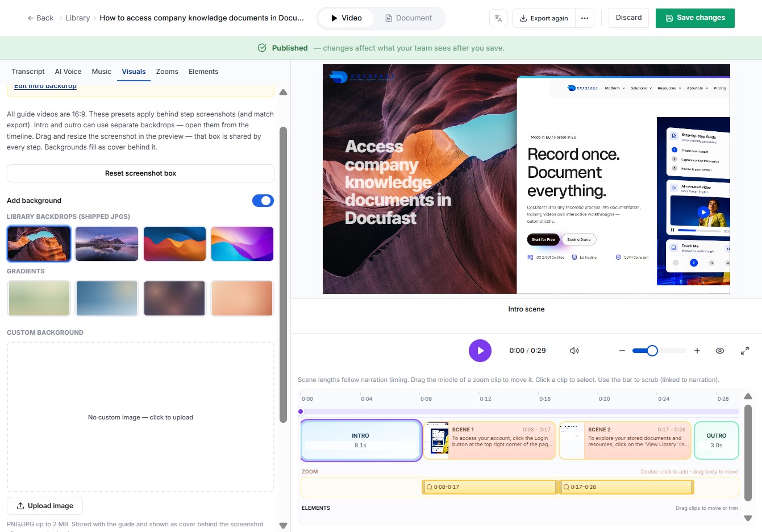Toggle the Add background switch
The width and height of the screenshot is (762, 532).
(x=263, y=201)
